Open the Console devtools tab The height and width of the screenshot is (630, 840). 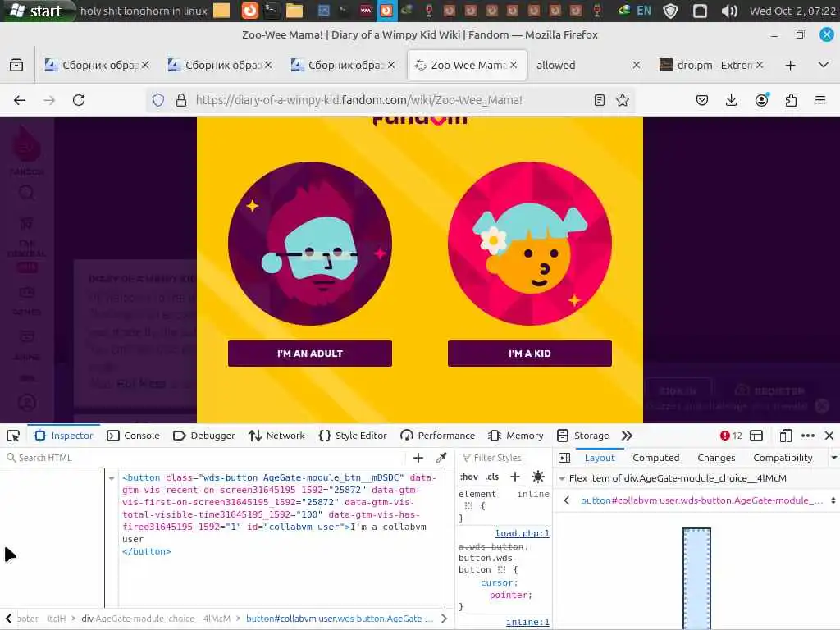tap(134, 436)
